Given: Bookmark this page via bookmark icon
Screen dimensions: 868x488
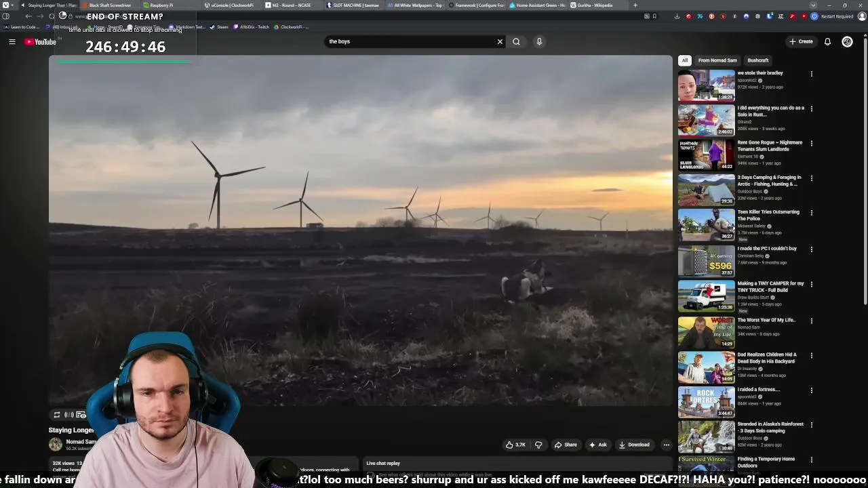Looking at the screenshot, I should pyautogui.click(x=654, y=16).
